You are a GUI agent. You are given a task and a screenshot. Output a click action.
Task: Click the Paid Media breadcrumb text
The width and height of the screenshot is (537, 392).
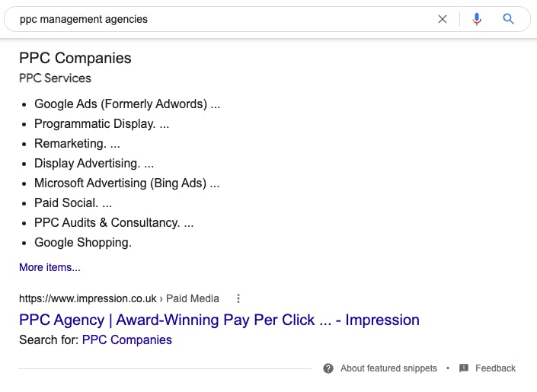point(193,298)
